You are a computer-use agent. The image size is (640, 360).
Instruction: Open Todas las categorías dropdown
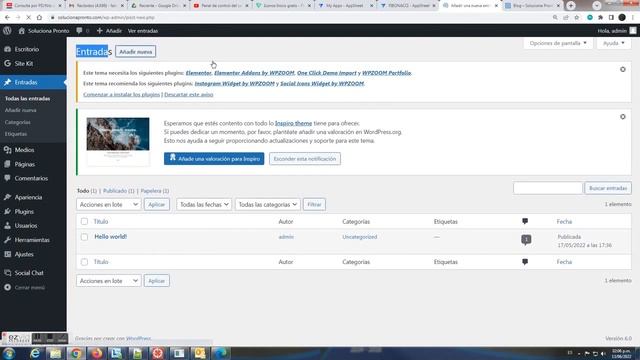point(267,204)
